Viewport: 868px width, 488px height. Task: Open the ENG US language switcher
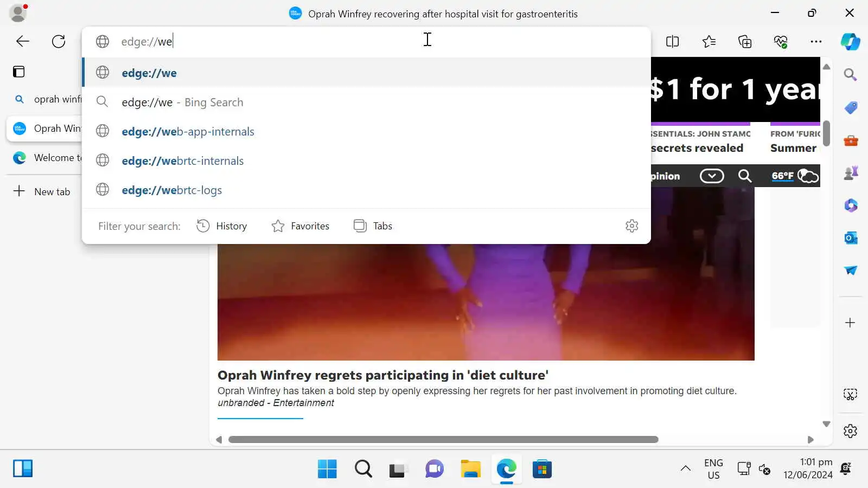coord(713,469)
